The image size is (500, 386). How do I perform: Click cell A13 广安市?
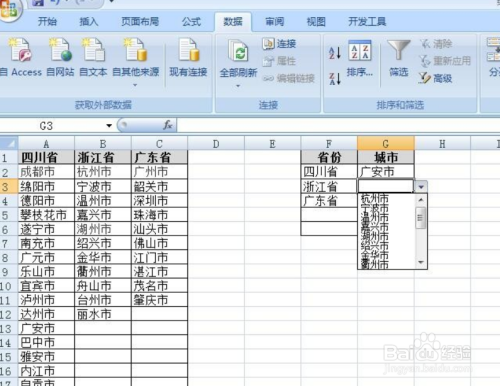pyautogui.click(x=46, y=329)
